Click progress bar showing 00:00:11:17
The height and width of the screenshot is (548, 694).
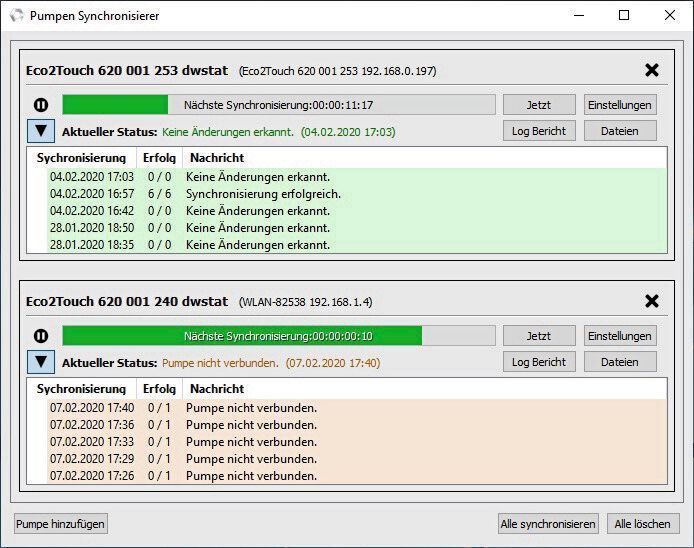tap(279, 105)
